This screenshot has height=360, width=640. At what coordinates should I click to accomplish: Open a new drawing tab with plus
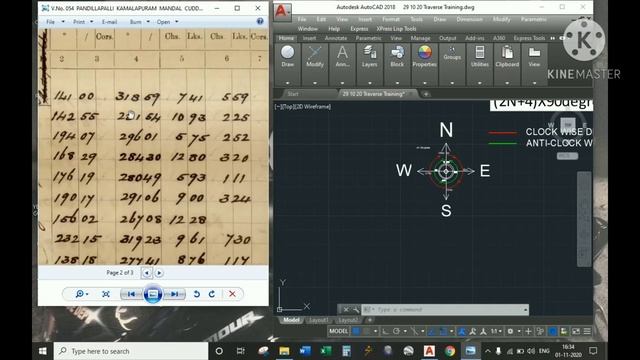(x=426, y=94)
